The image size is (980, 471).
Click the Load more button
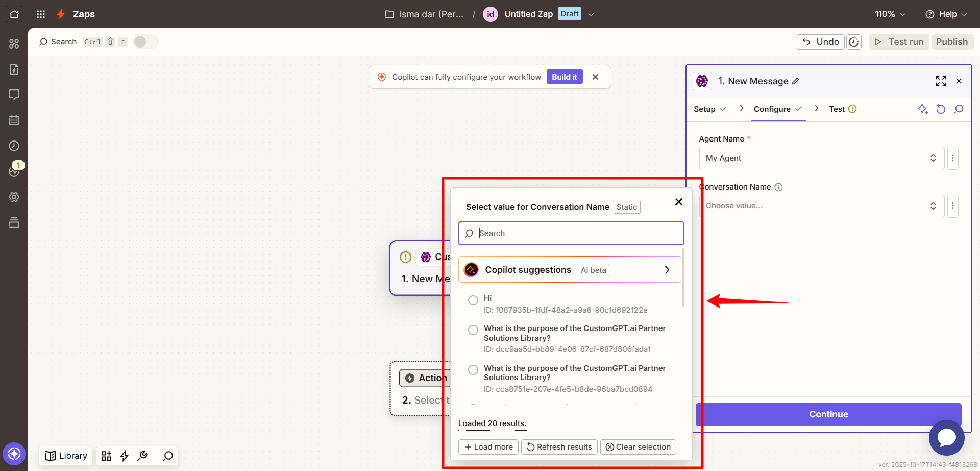tap(488, 447)
